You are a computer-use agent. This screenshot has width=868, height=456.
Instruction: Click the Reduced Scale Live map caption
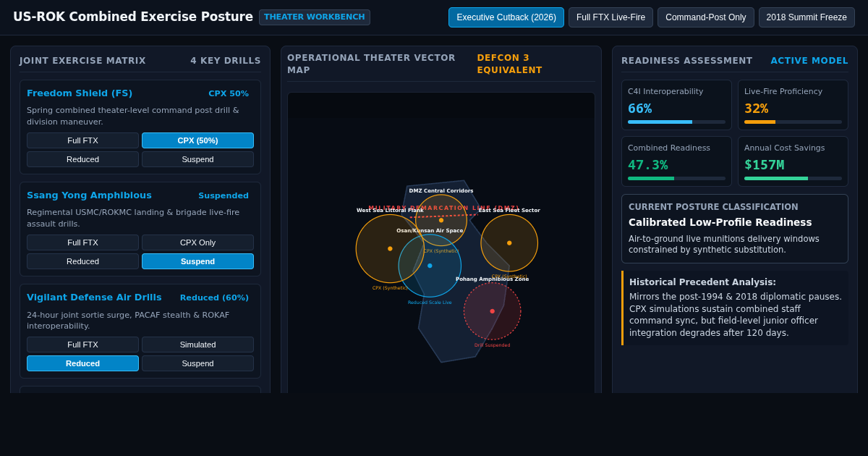point(430,303)
